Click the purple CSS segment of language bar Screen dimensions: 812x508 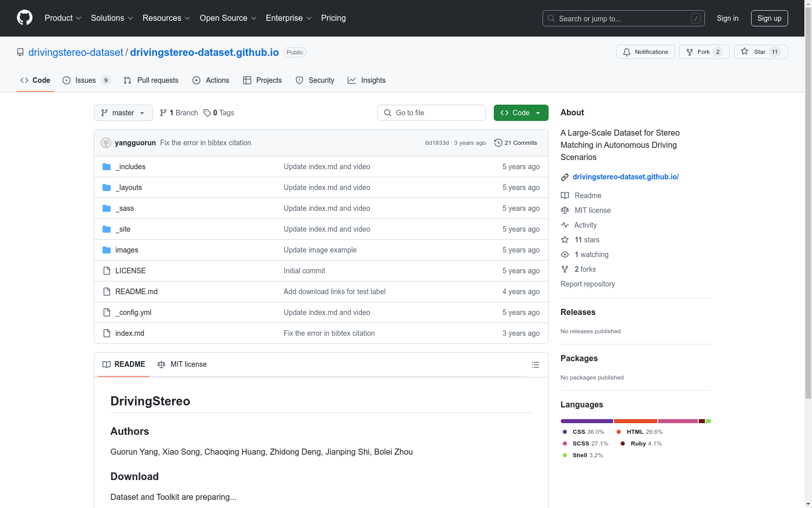click(x=587, y=421)
